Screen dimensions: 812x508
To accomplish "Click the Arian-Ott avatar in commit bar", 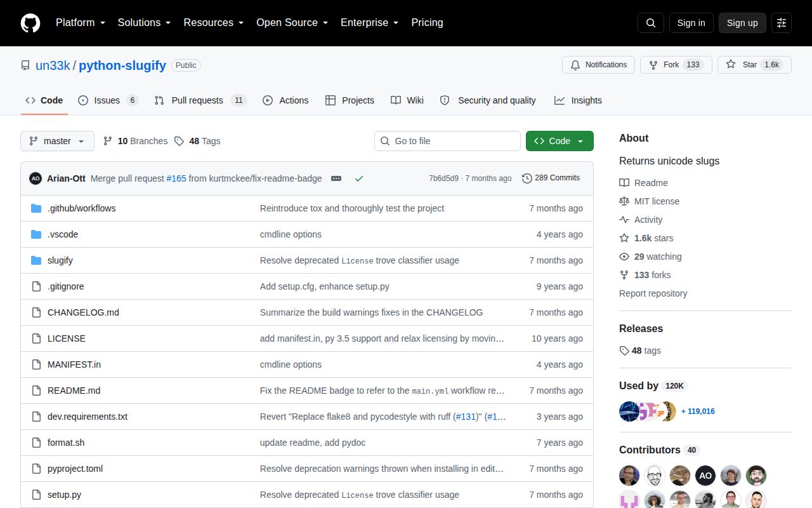I will (x=36, y=178).
